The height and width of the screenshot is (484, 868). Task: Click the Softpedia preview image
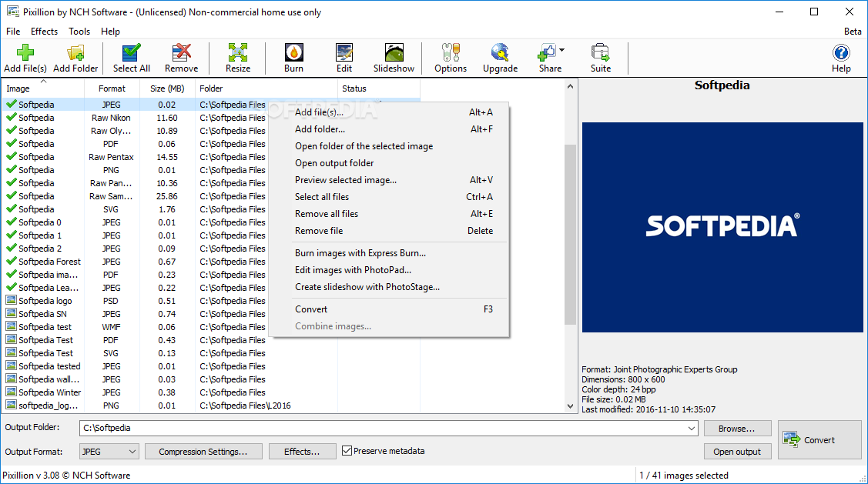tap(722, 227)
